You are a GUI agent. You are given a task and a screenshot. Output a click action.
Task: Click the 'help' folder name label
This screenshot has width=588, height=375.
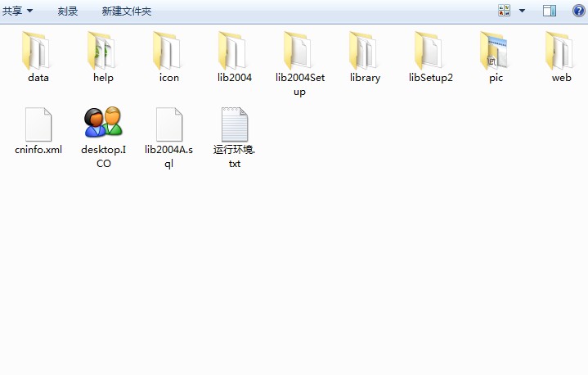(104, 78)
